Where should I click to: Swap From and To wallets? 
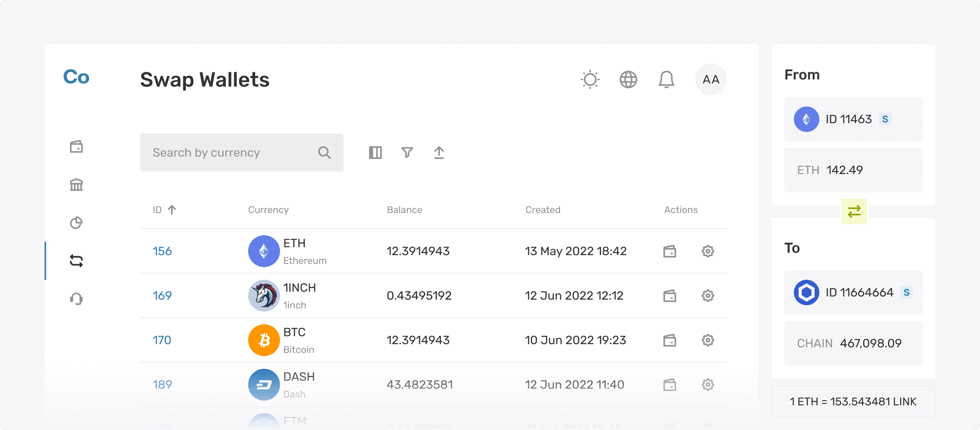(854, 211)
